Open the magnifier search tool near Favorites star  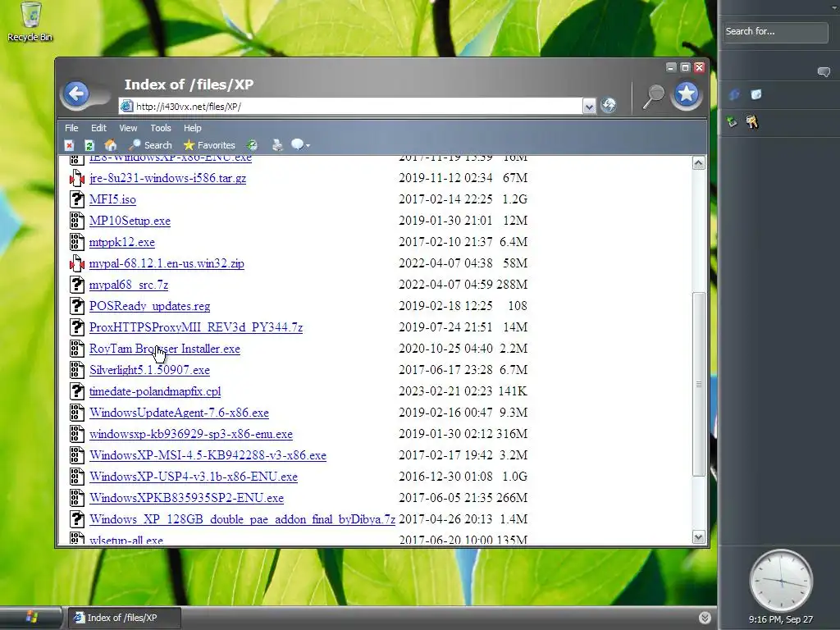(x=652, y=97)
